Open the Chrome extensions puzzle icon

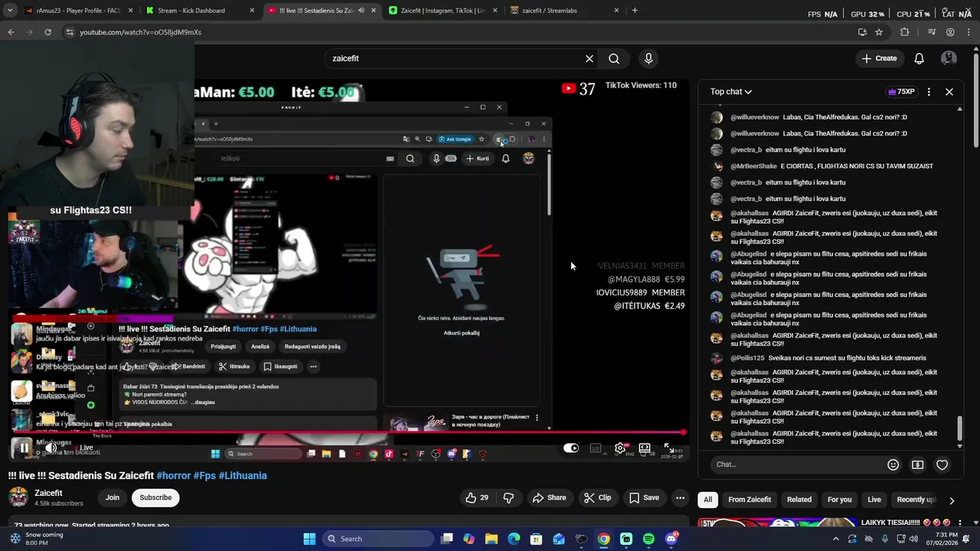pyautogui.click(x=905, y=32)
